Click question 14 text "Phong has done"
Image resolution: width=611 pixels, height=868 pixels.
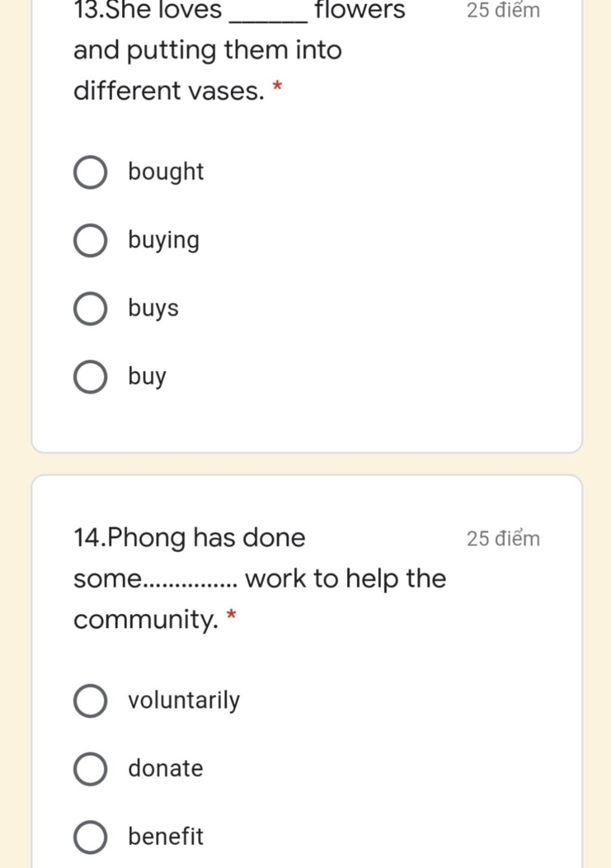tap(206, 538)
